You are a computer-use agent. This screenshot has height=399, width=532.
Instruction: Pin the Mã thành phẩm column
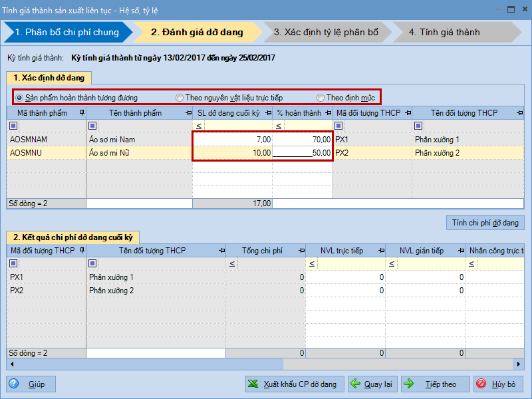[x=81, y=113]
